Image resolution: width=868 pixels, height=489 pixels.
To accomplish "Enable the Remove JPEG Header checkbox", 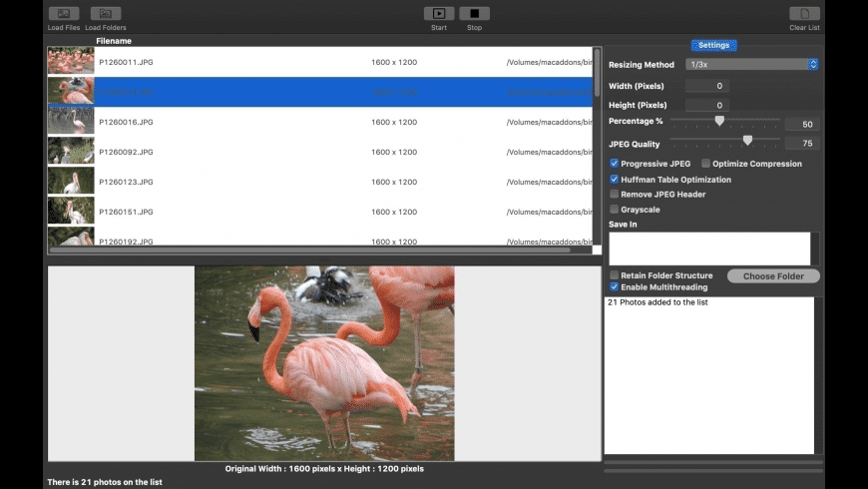I will click(614, 194).
